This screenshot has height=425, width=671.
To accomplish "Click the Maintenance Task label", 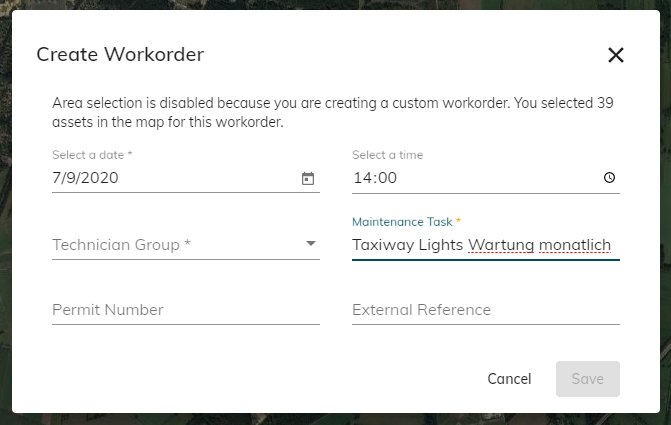I will [x=405, y=220].
